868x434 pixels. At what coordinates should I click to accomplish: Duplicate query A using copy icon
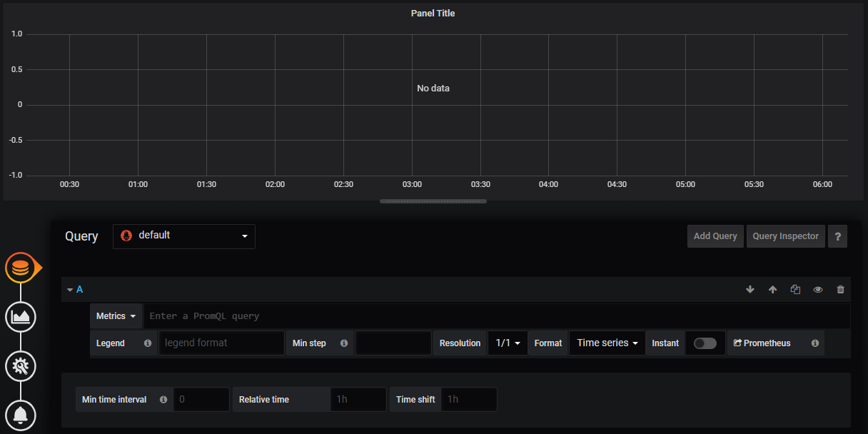click(x=795, y=290)
